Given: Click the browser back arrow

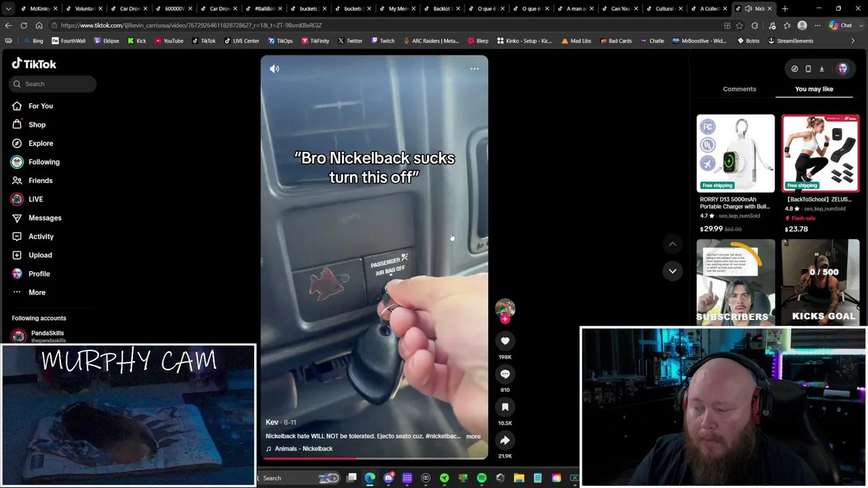Looking at the screenshot, I should (x=8, y=25).
